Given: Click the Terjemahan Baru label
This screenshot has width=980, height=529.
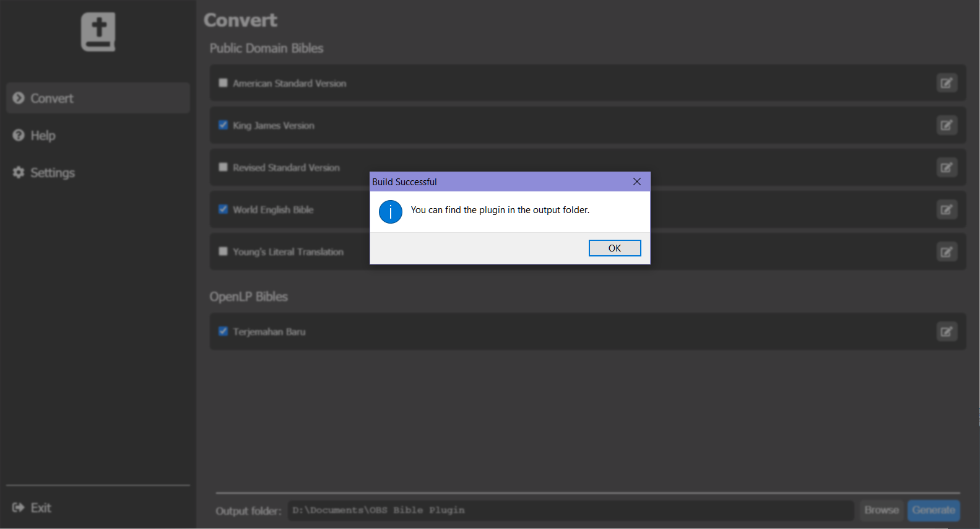Looking at the screenshot, I should point(269,331).
